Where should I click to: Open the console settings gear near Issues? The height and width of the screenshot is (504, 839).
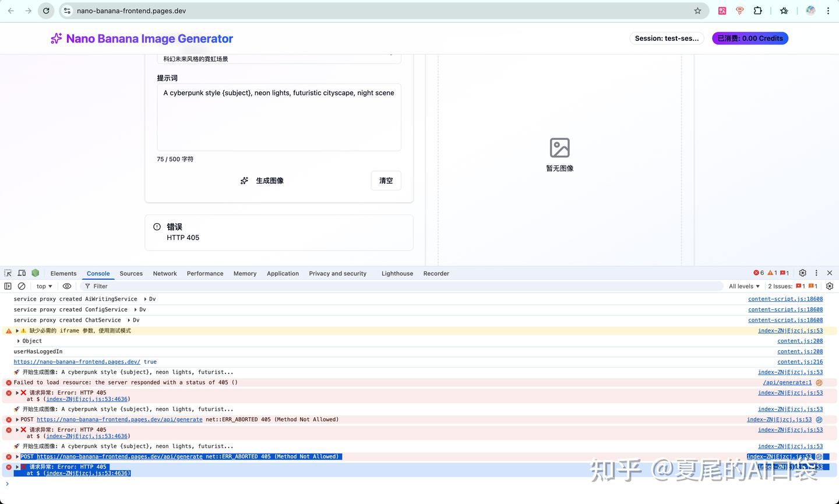tap(830, 286)
